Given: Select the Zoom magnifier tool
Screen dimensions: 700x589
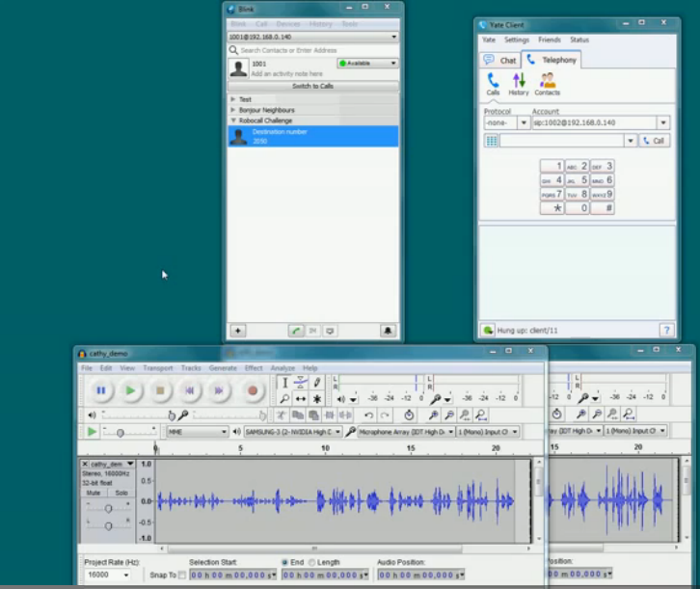Looking at the screenshot, I should (x=284, y=398).
